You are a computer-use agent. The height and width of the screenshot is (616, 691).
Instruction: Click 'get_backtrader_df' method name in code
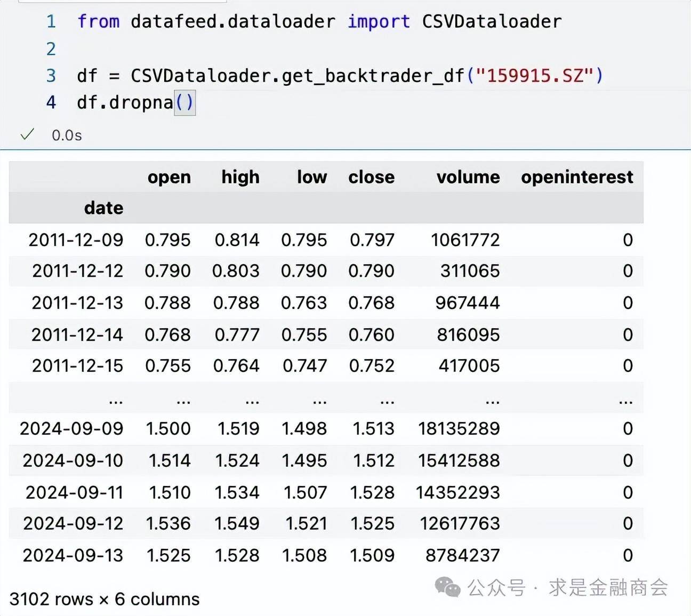(x=373, y=76)
